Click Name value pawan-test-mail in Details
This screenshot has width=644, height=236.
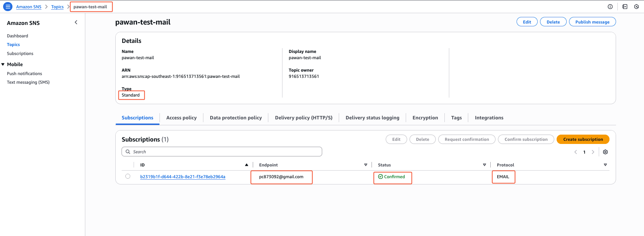(138, 58)
